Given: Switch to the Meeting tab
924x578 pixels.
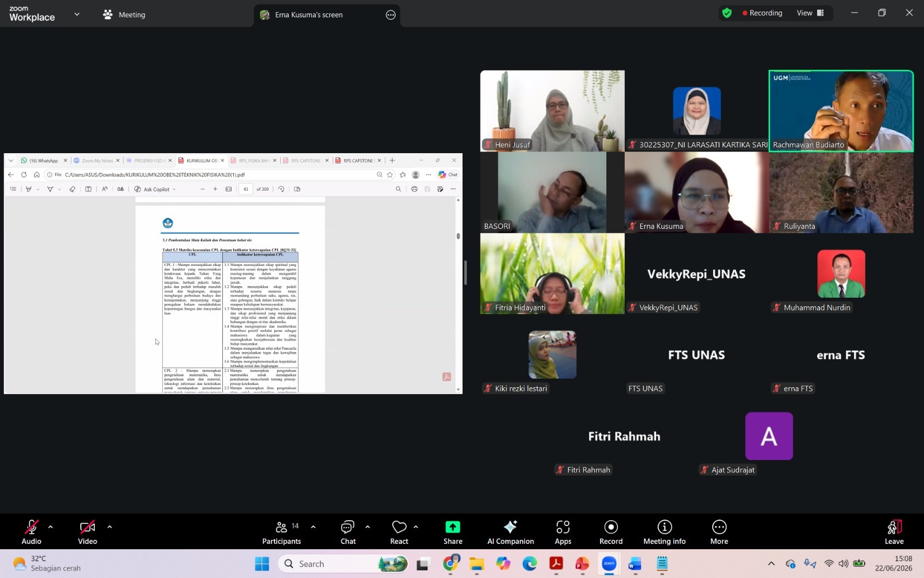Looking at the screenshot, I should [x=124, y=14].
